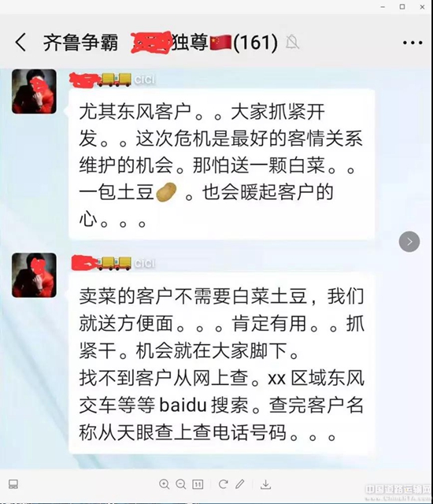Open the thumbnail gallery icon at bottom left

[13, 484]
